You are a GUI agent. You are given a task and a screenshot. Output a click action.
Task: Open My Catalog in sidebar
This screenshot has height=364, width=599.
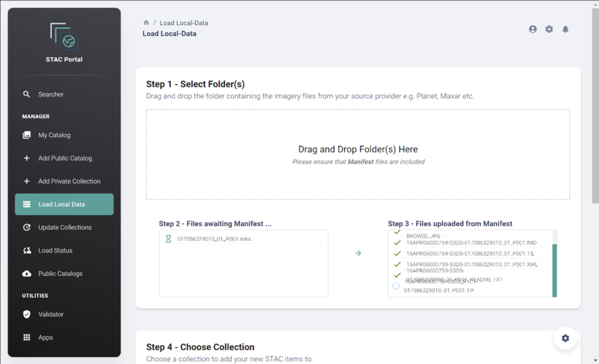(54, 135)
